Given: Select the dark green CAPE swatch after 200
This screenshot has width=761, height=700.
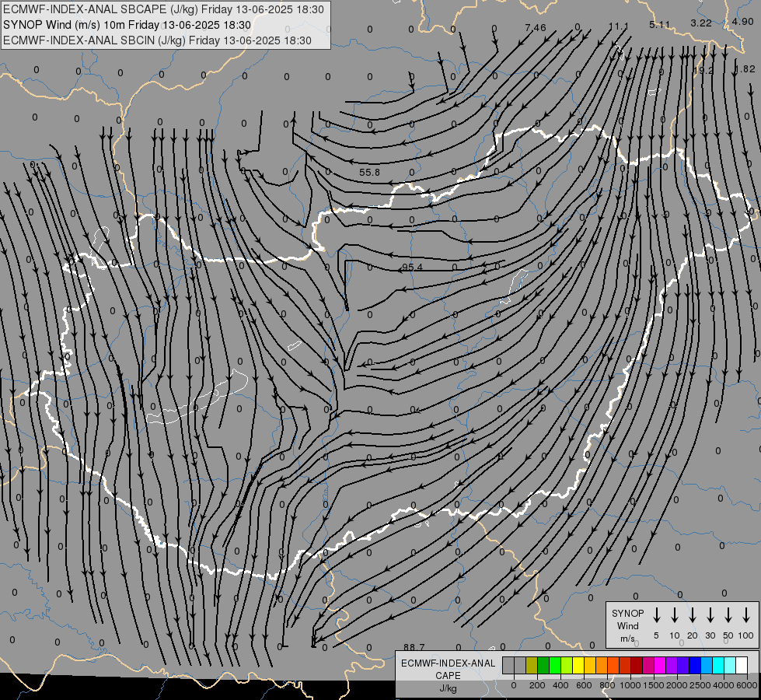Looking at the screenshot, I should click(543, 665).
